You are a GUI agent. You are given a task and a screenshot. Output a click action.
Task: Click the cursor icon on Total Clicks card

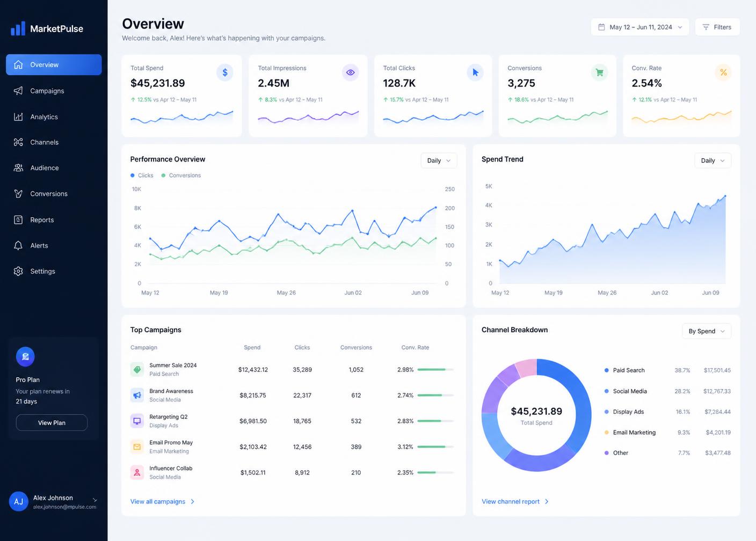click(475, 72)
